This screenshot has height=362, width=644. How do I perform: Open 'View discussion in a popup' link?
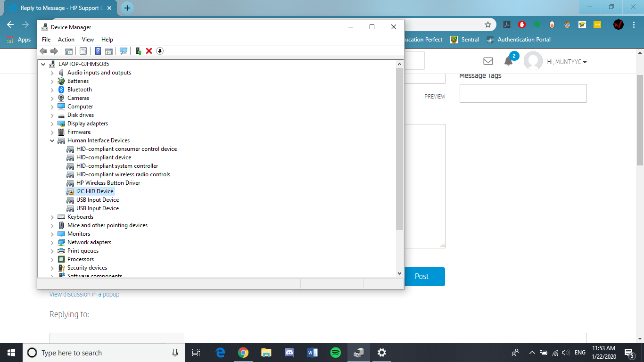(x=84, y=294)
